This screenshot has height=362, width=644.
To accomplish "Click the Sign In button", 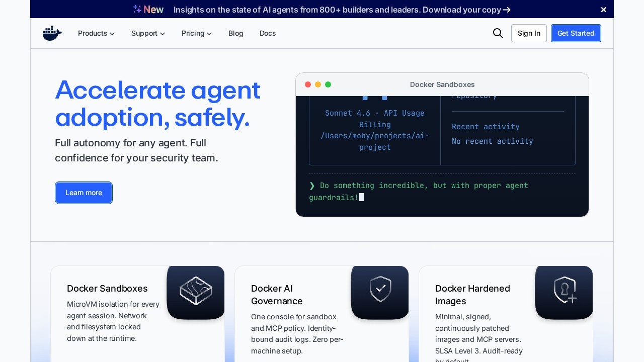I will (x=529, y=33).
